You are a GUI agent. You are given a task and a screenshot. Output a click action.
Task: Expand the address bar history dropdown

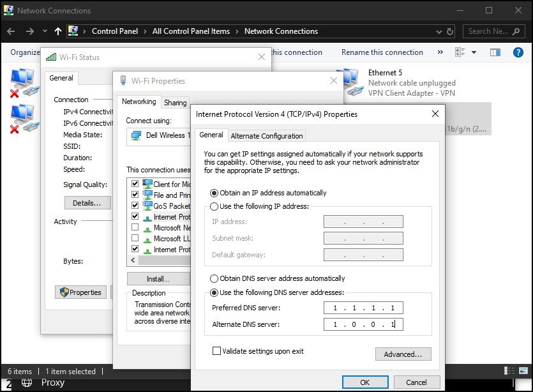439,32
